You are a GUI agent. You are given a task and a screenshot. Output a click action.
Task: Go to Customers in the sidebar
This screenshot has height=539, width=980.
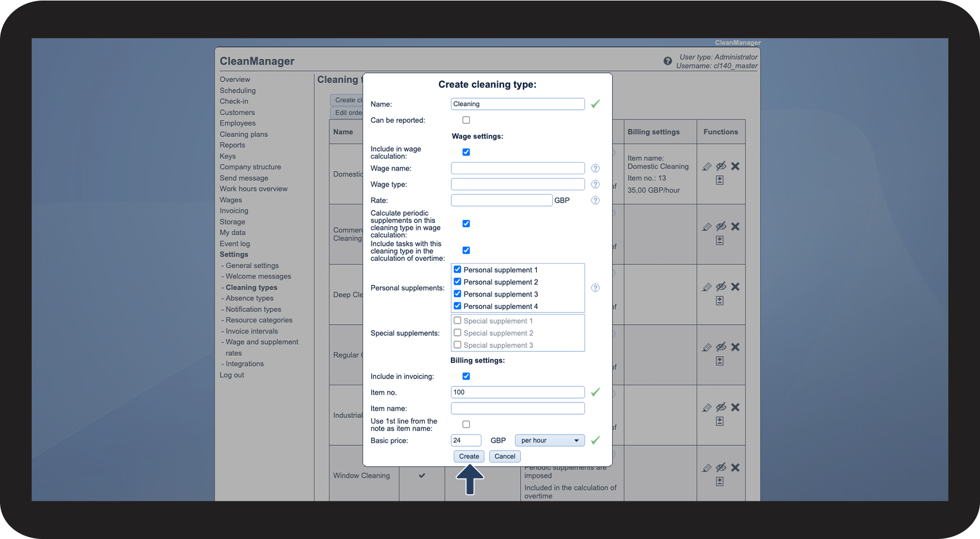[x=237, y=112]
